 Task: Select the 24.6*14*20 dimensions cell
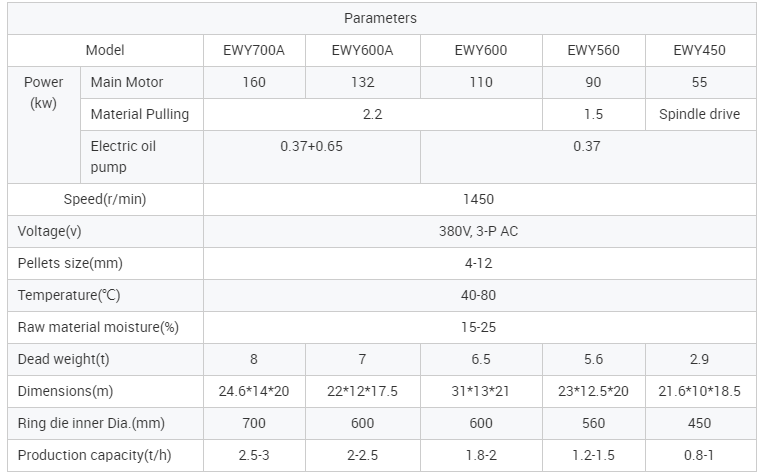pos(254,391)
